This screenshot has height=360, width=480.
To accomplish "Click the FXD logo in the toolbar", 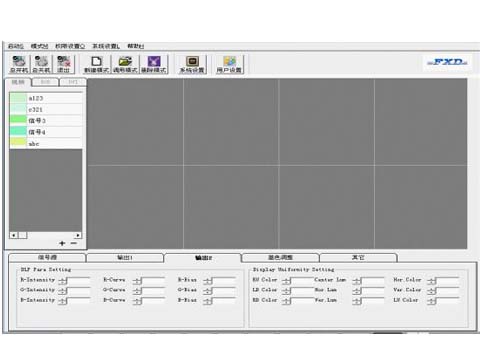I will 447,62.
